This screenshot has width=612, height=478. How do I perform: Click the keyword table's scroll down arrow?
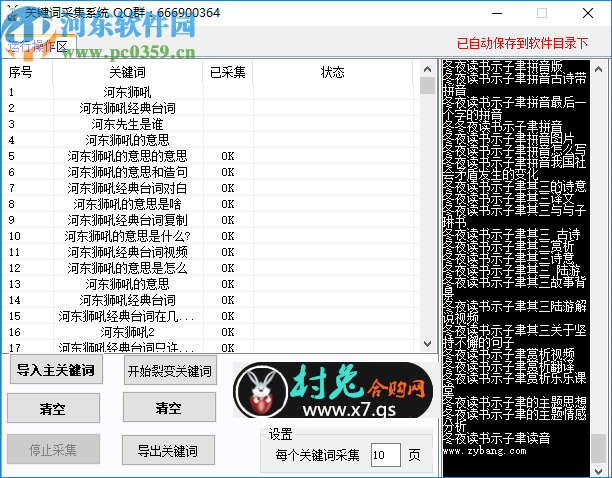pyautogui.click(x=427, y=344)
